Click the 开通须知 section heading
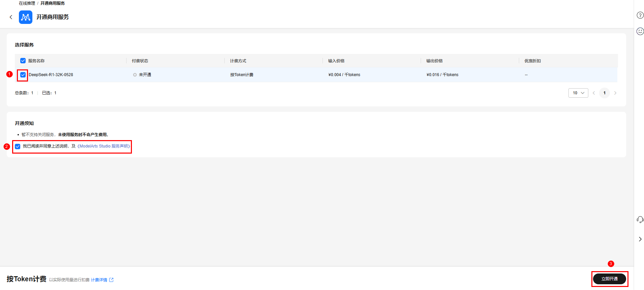The height and width of the screenshot is (290, 644). coord(24,123)
